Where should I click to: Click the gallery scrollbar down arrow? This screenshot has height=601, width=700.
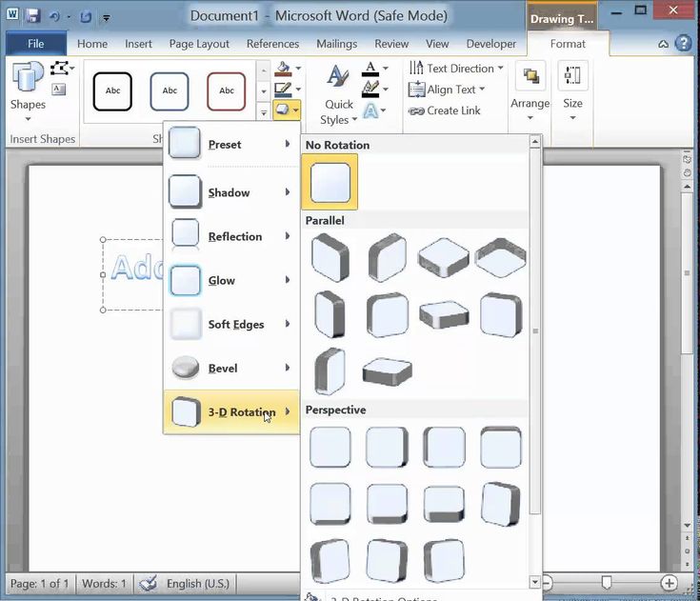[535, 582]
